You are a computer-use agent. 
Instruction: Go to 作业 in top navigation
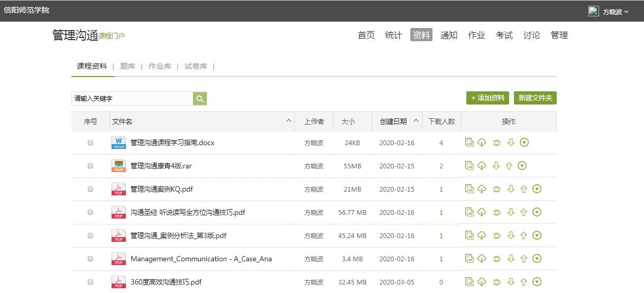click(x=476, y=35)
